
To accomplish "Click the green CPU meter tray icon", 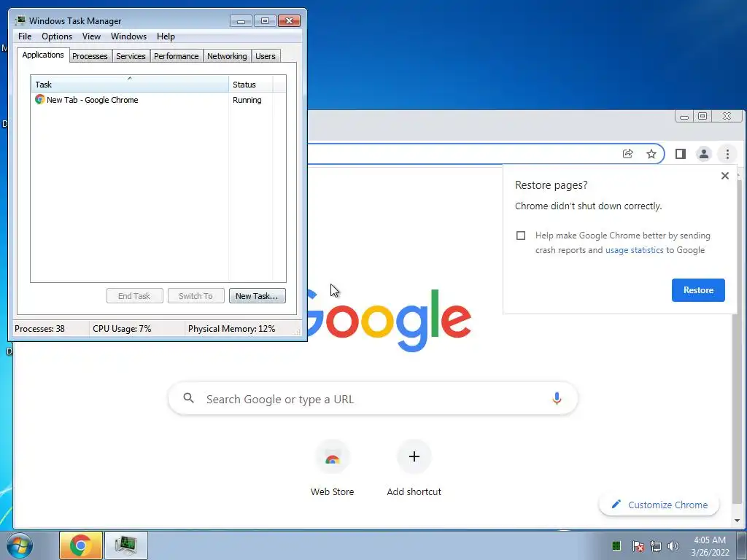I will point(616,545).
